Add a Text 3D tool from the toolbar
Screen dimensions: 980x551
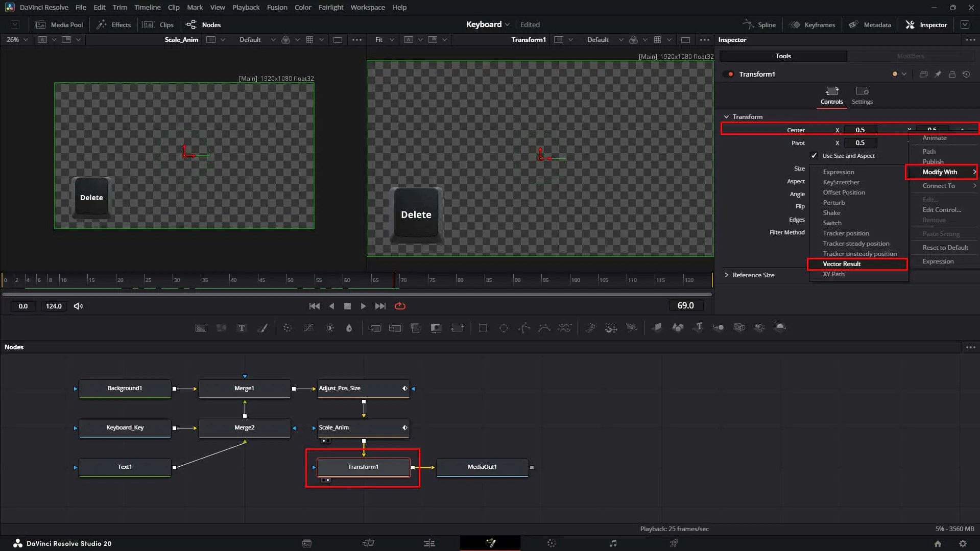698,327
